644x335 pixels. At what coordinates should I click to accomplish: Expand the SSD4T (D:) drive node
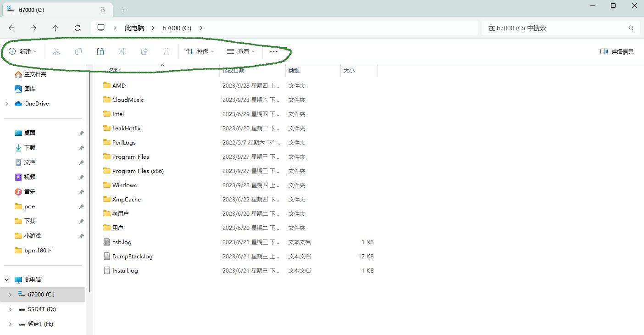tap(10, 309)
